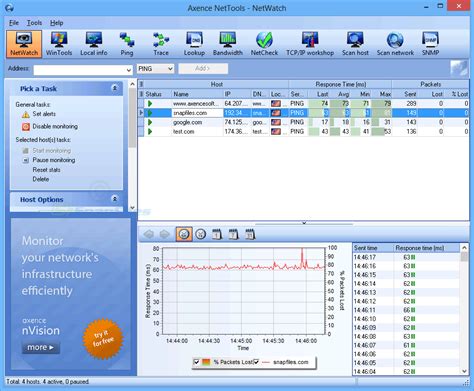Click the nVision more button
This screenshot has height=391, width=474.
pyautogui.click(x=41, y=347)
